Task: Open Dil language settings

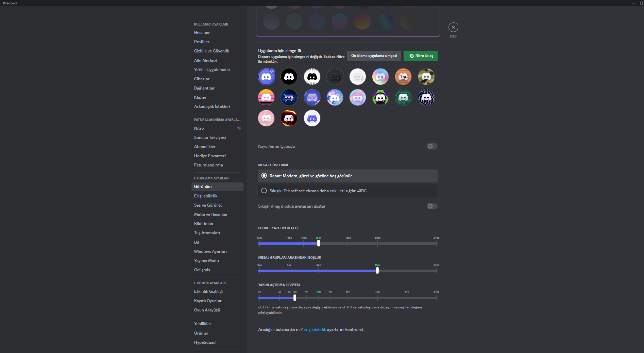Action: (217, 242)
